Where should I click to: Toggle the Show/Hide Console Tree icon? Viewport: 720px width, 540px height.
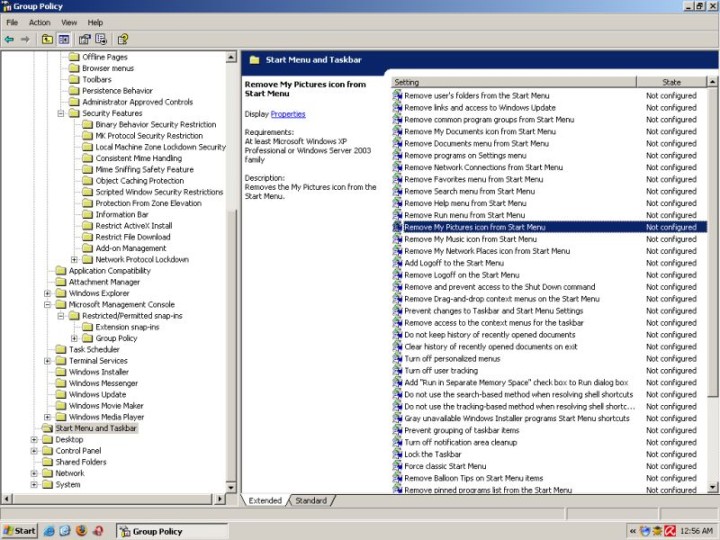click(64, 39)
